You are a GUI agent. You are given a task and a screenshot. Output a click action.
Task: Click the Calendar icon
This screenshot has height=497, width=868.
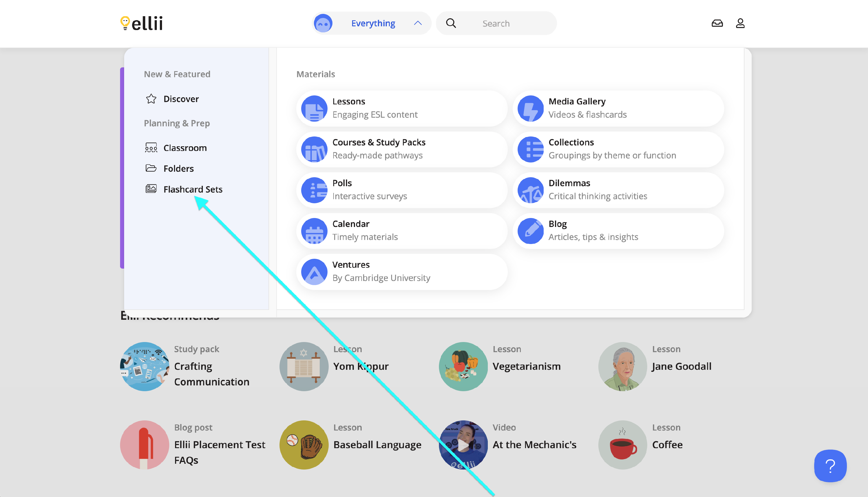[x=314, y=231]
